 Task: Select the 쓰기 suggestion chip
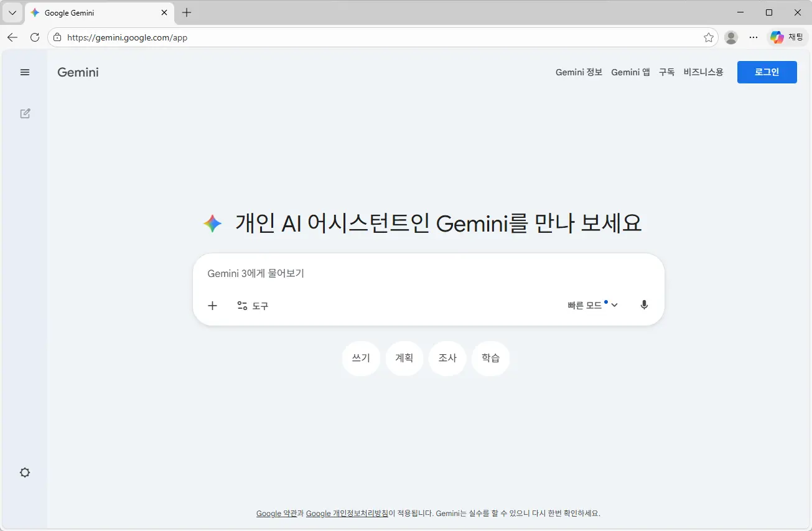361,358
